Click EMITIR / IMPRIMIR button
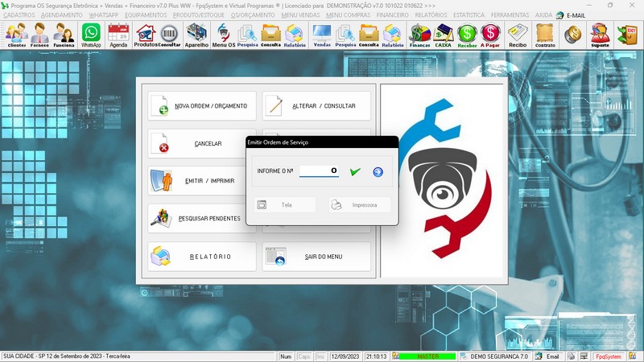 point(196,181)
